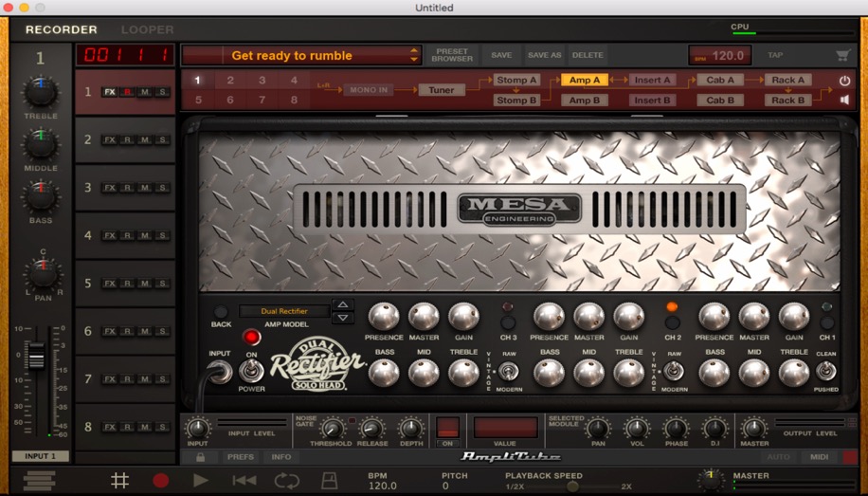Click the signal chain power icon
868x496 pixels.
tap(844, 81)
